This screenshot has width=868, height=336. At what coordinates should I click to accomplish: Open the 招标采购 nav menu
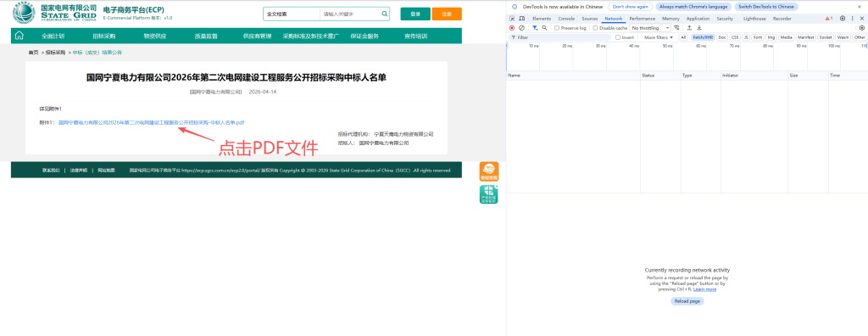[x=103, y=36]
